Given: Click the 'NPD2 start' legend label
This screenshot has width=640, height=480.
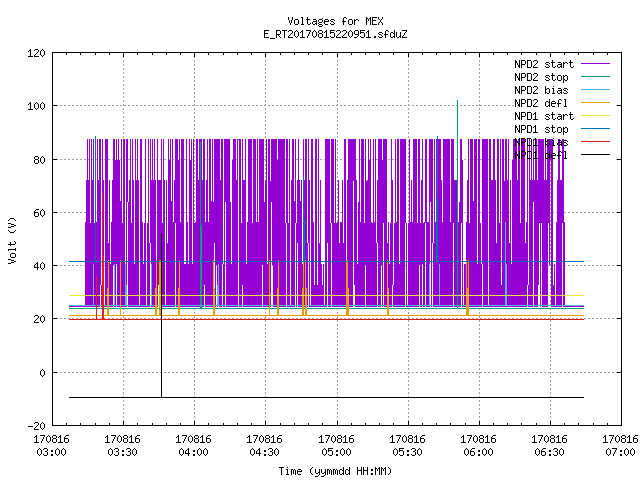Looking at the screenshot, I should pos(544,64).
